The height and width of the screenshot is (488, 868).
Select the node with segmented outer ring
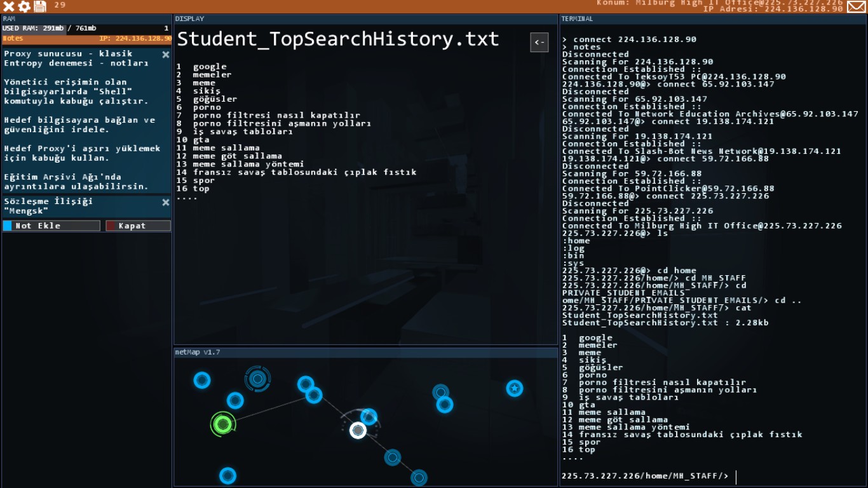pyautogui.click(x=257, y=379)
